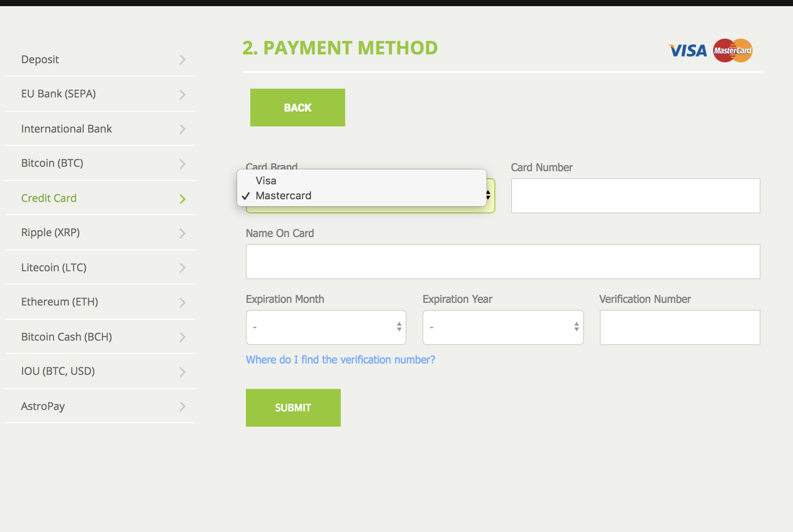Click the Bitcoin Cash (BCH) chevron arrow
The image size is (793, 532).
183,337
